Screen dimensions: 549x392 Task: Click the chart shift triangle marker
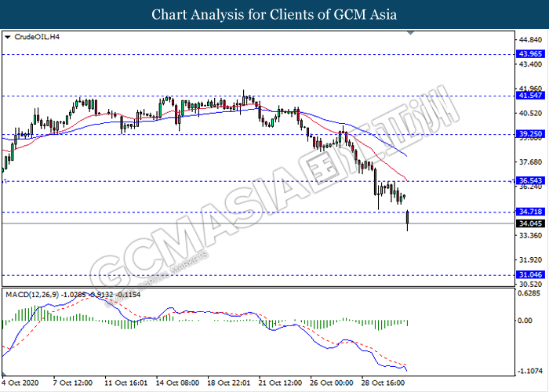point(411,33)
